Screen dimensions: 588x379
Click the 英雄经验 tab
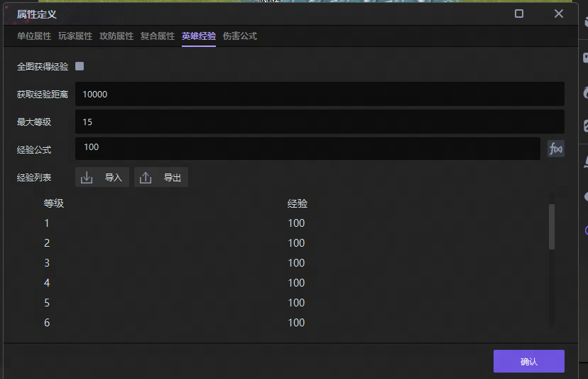[199, 36]
